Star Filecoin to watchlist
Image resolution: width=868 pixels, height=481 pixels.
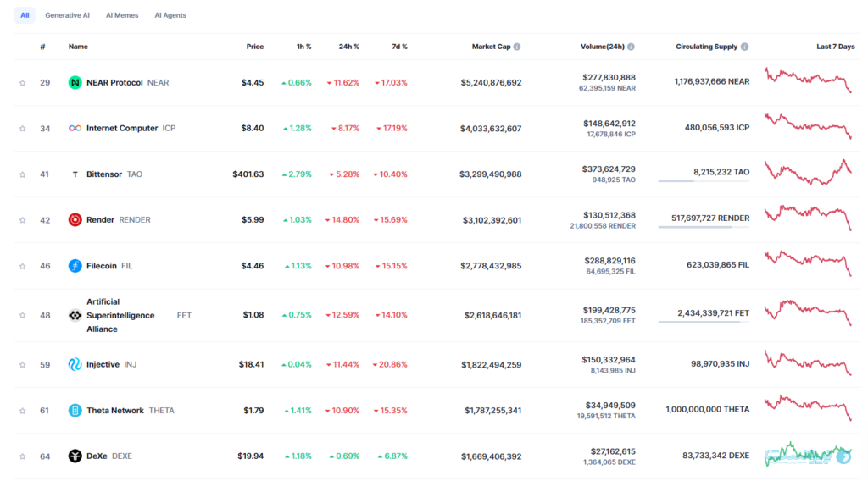pos(23,266)
